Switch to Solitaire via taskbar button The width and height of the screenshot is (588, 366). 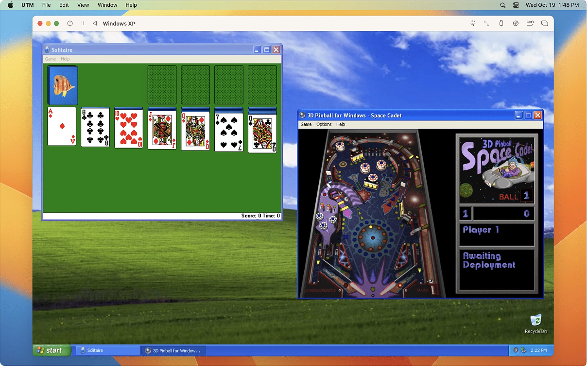click(x=107, y=350)
